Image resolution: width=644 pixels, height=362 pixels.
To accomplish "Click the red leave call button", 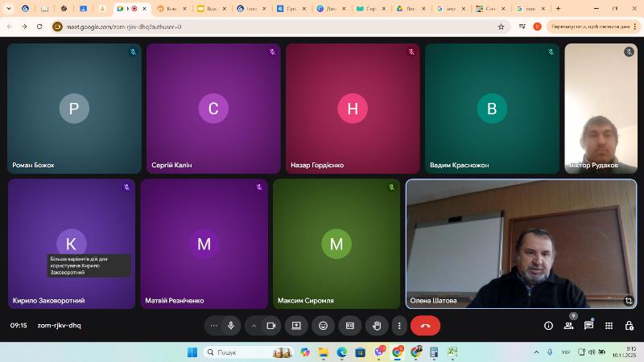I will pyautogui.click(x=425, y=326).
